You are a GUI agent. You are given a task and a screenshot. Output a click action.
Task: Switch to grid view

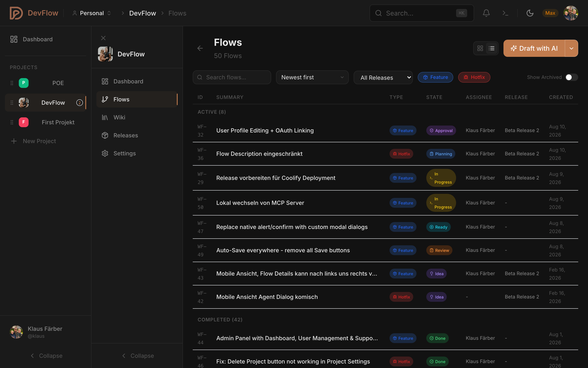point(480,48)
